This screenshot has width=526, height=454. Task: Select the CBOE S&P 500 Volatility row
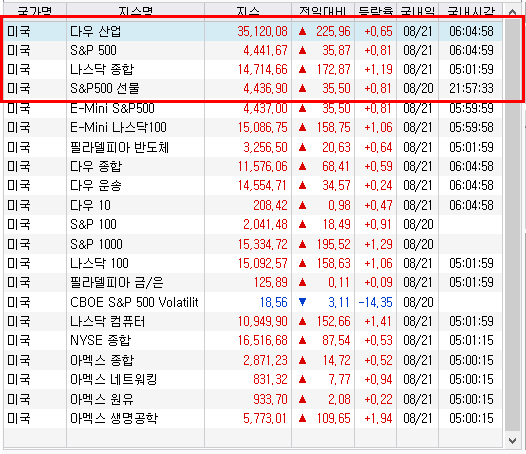(x=253, y=302)
